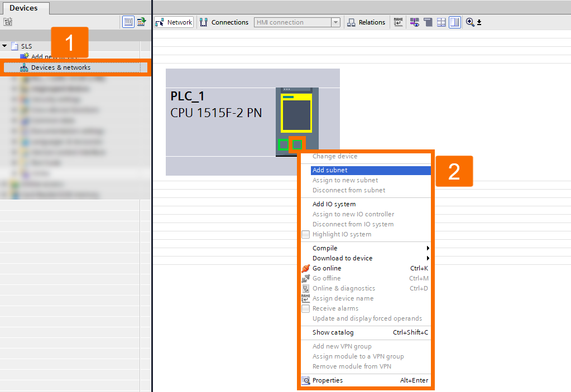Viewport: 571px width, 392px height.
Task: Open Properties from context menu
Action: 366,380
